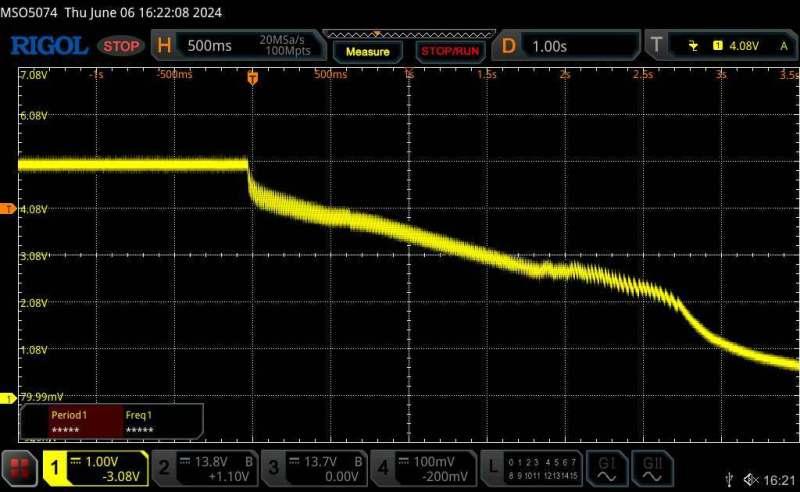Click the red STOP status indicator
The width and height of the screenshot is (800, 492).
tap(122, 46)
